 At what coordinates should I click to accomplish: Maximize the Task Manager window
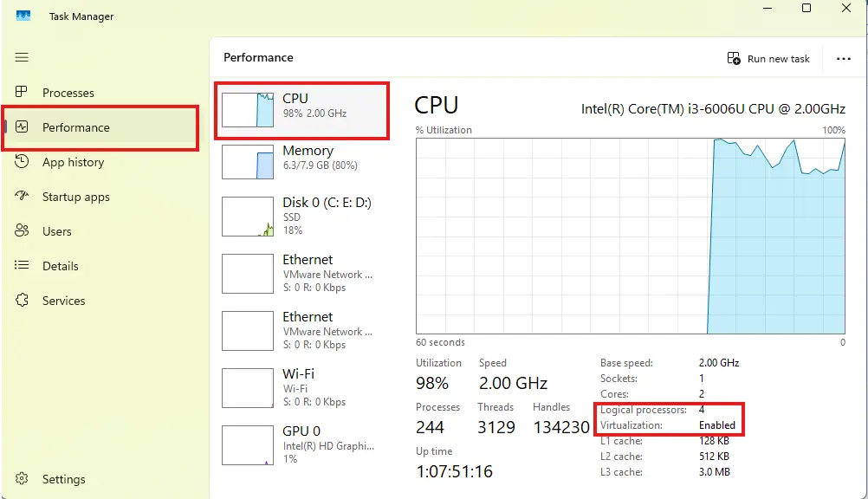[806, 9]
